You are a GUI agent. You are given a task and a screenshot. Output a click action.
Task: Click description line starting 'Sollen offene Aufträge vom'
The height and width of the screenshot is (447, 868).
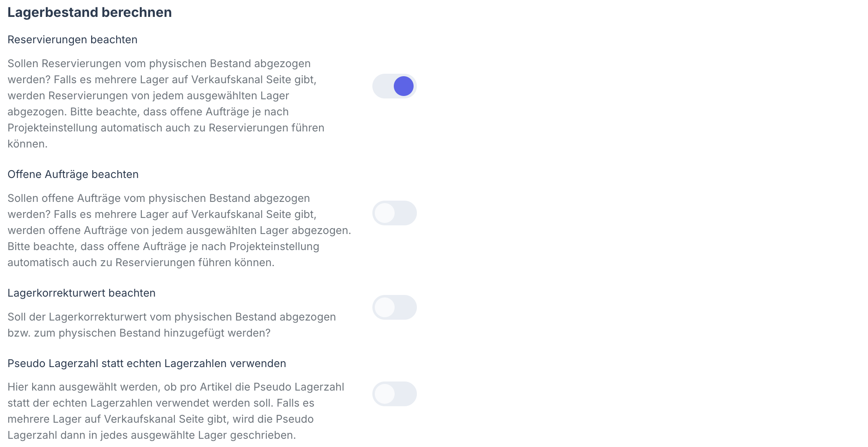pyautogui.click(x=159, y=198)
